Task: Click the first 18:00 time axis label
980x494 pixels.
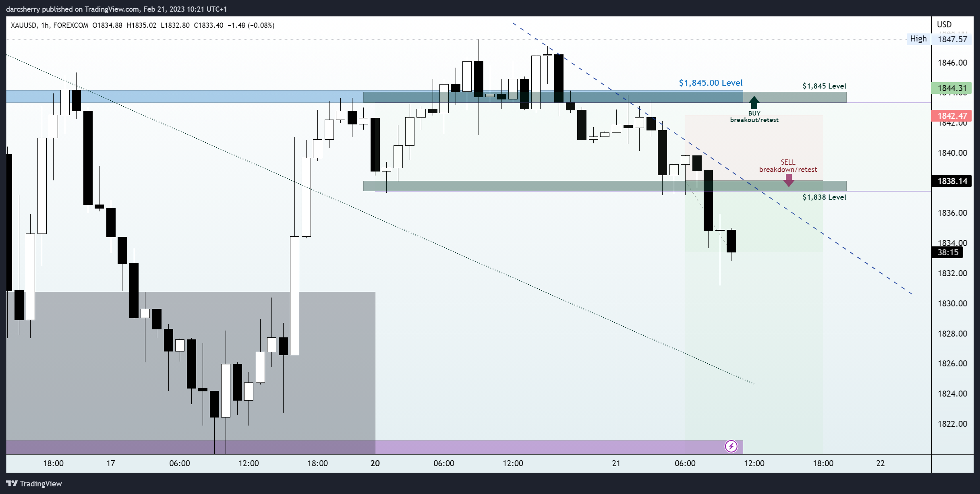Action: (53, 463)
